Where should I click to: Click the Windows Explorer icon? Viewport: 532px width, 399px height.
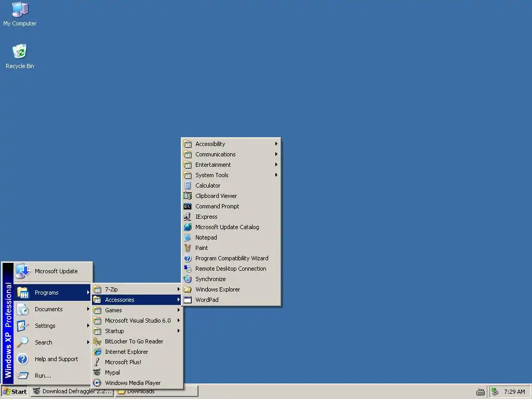click(x=188, y=289)
